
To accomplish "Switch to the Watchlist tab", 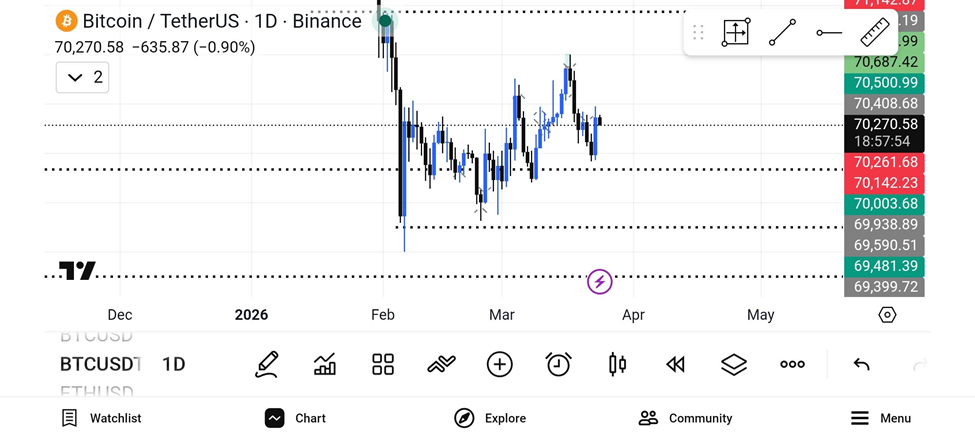I will [x=101, y=418].
